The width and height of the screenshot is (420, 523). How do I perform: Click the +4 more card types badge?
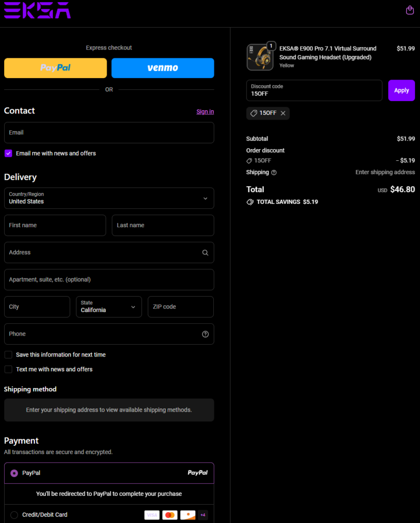(x=203, y=515)
